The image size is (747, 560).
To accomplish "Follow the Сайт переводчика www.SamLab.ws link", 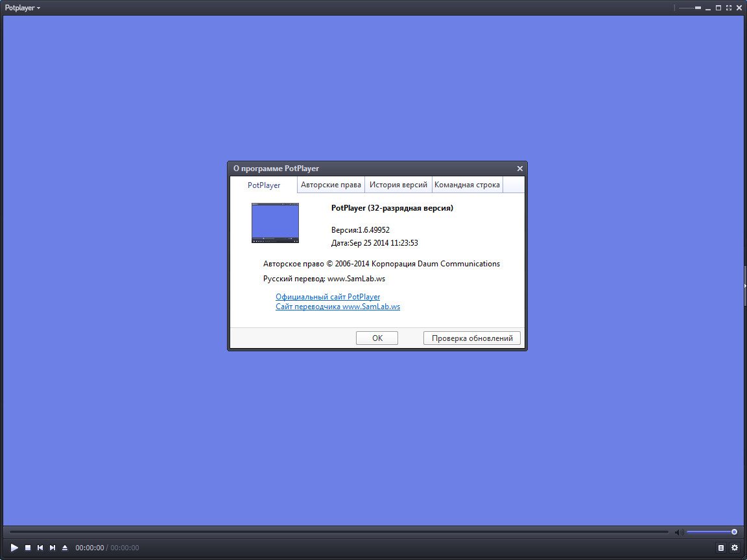I will (x=337, y=307).
